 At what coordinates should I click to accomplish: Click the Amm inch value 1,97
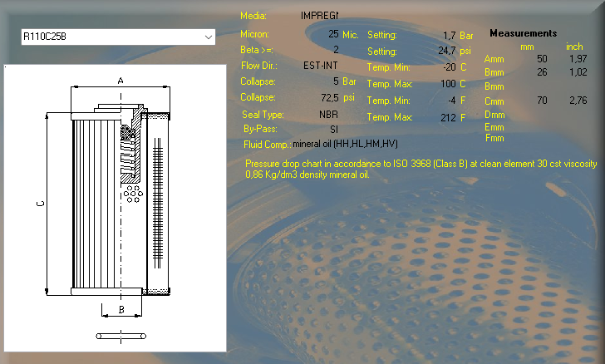tap(578, 59)
